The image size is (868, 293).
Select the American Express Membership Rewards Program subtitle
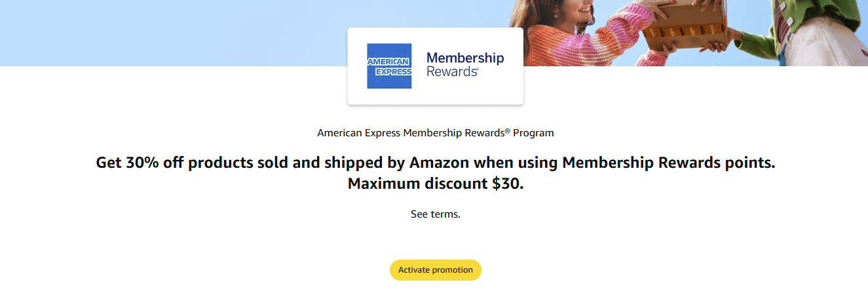436,133
